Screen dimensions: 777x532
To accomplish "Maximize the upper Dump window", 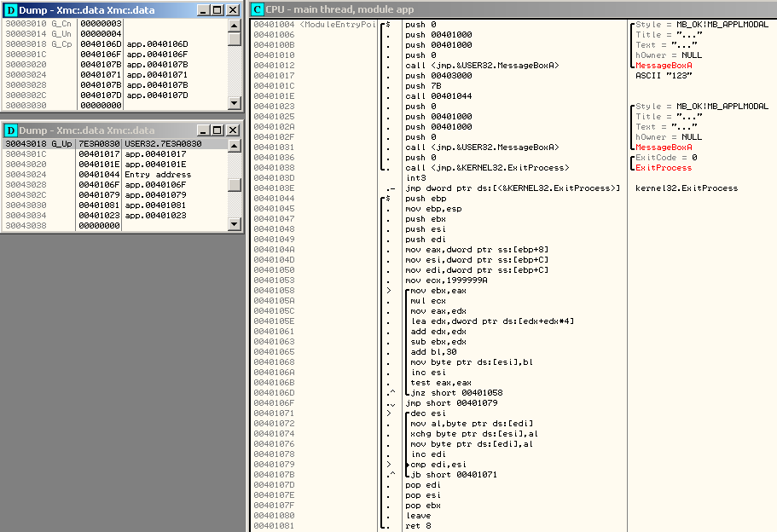I will [217, 9].
